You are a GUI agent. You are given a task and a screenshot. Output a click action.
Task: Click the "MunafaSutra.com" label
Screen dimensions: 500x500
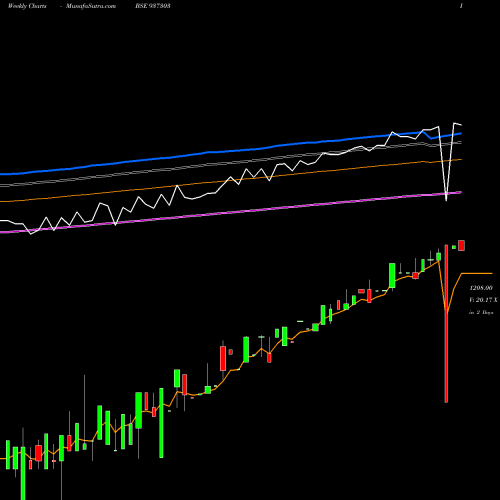tap(91, 6)
